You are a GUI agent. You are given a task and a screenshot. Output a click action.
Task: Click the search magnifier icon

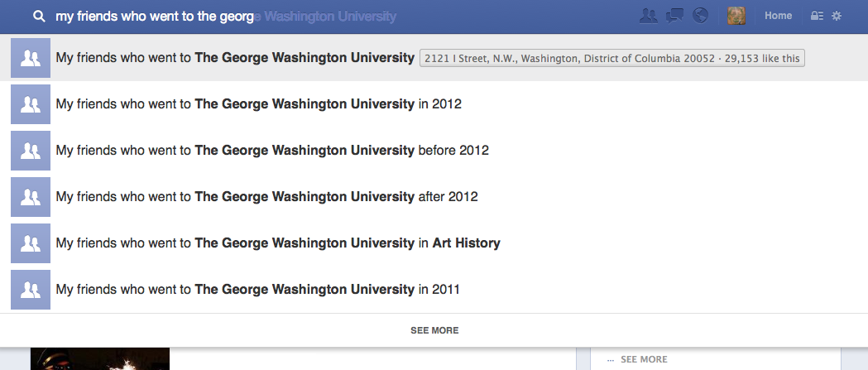point(39,17)
